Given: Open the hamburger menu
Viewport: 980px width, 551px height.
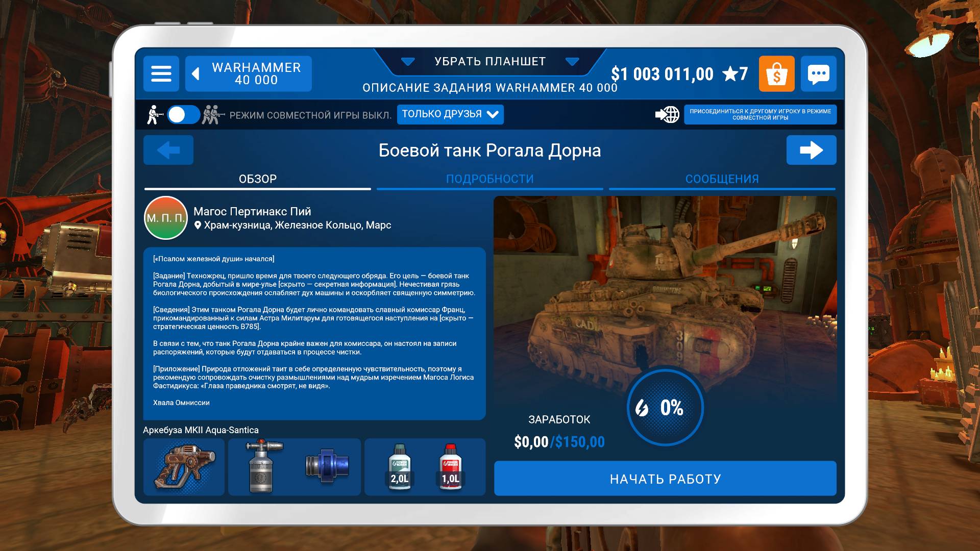Looking at the screenshot, I should 161,74.
